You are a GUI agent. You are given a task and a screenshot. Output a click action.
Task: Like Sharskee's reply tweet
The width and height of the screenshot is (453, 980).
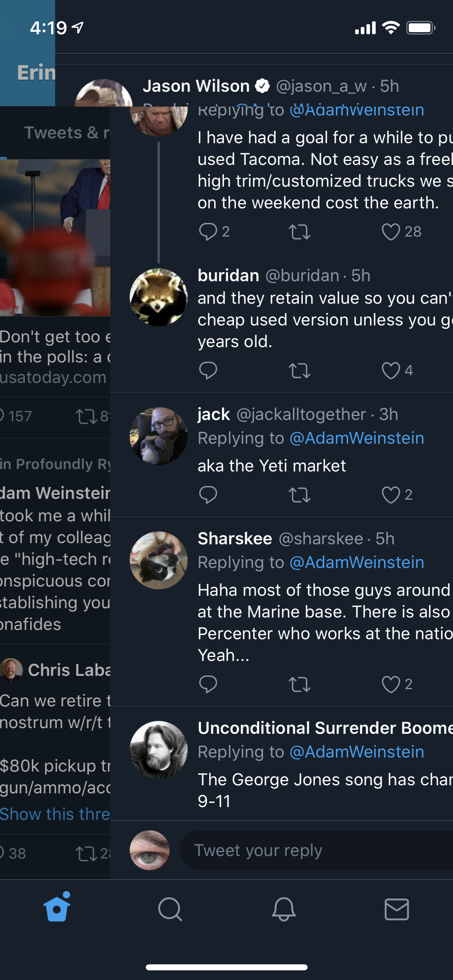(391, 684)
